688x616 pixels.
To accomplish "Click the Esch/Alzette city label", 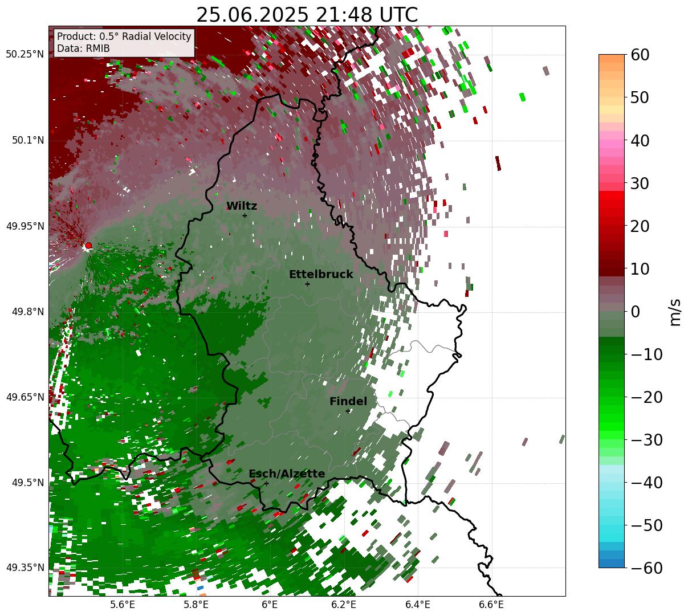I will pyautogui.click(x=287, y=474).
